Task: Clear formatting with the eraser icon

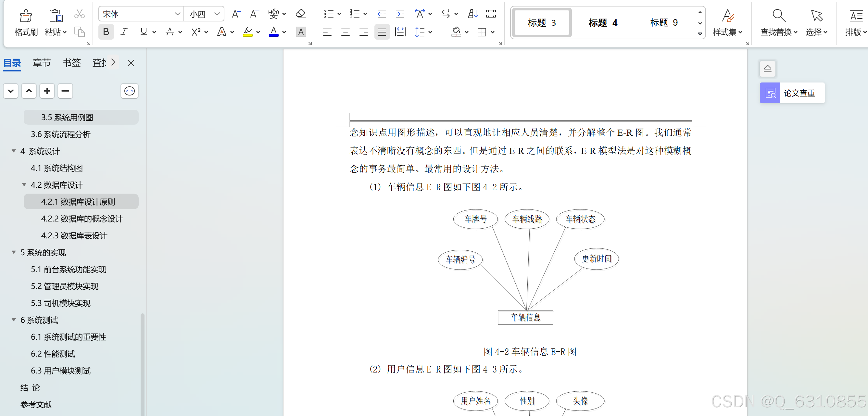Action: point(301,14)
